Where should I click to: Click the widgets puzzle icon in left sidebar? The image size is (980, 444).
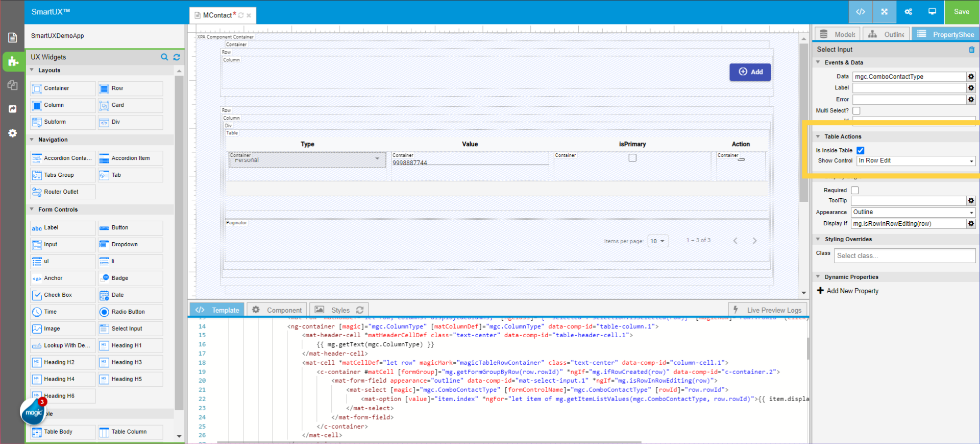(13, 61)
